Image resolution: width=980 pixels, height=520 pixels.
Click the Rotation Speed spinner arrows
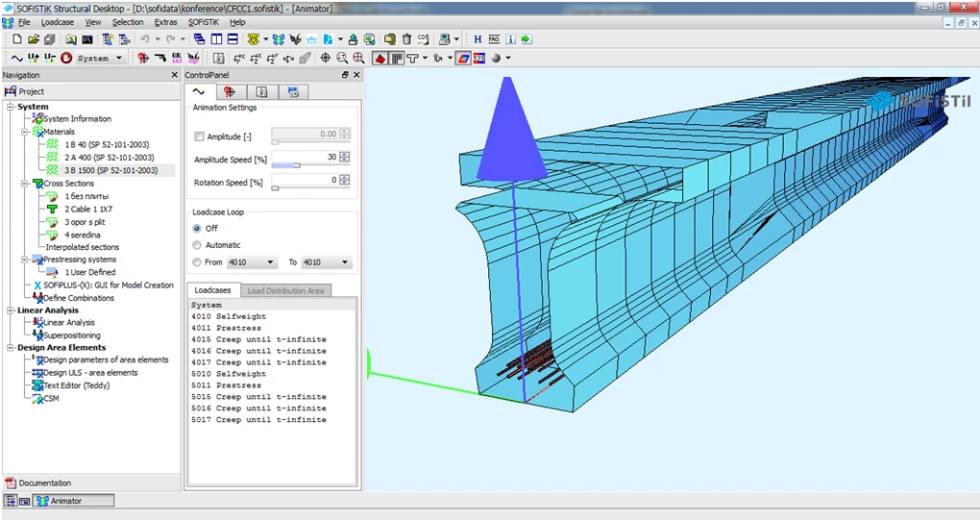344,180
